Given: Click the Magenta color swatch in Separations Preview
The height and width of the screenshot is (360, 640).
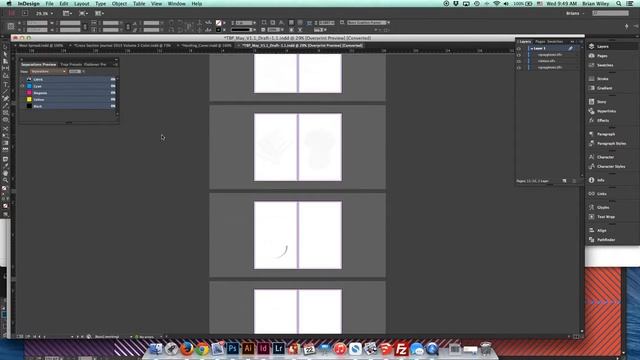Looking at the screenshot, I should 29,93.
